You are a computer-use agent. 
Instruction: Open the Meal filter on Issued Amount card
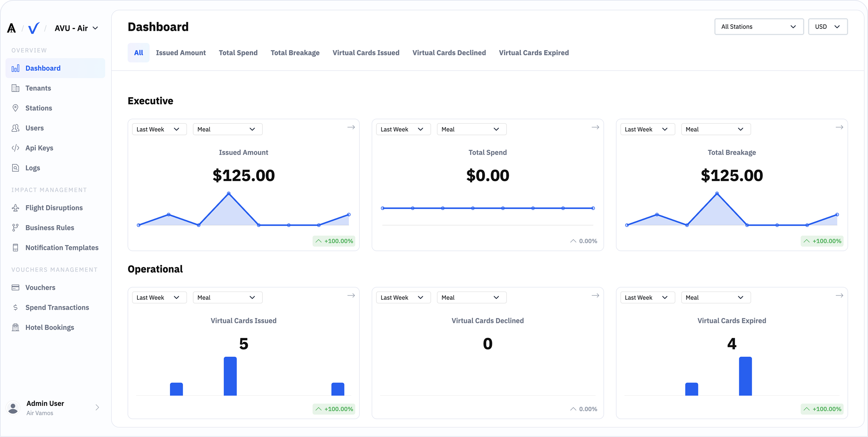coord(227,129)
